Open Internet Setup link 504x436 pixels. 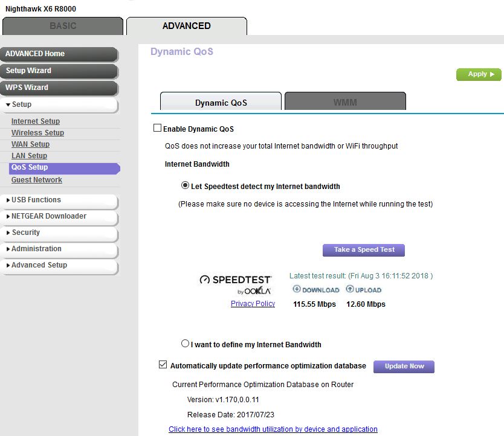coord(36,121)
